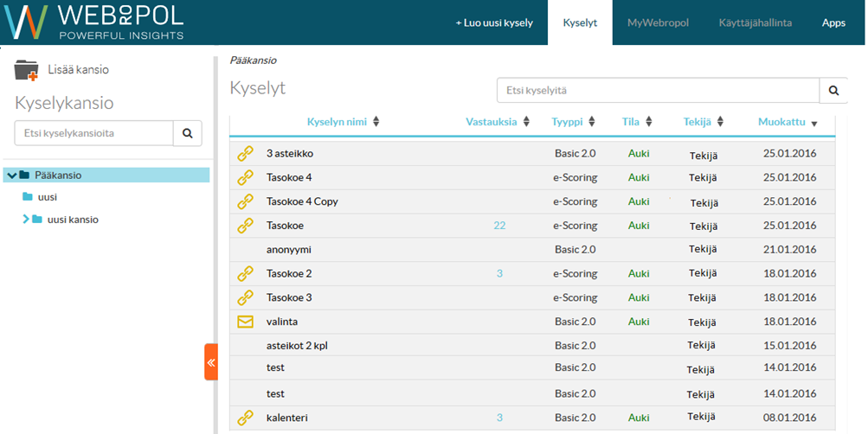This screenshot has height=434, width=868.
Task: Open the 3 answers link for Tasokoe 2
Action: [499, 274]
